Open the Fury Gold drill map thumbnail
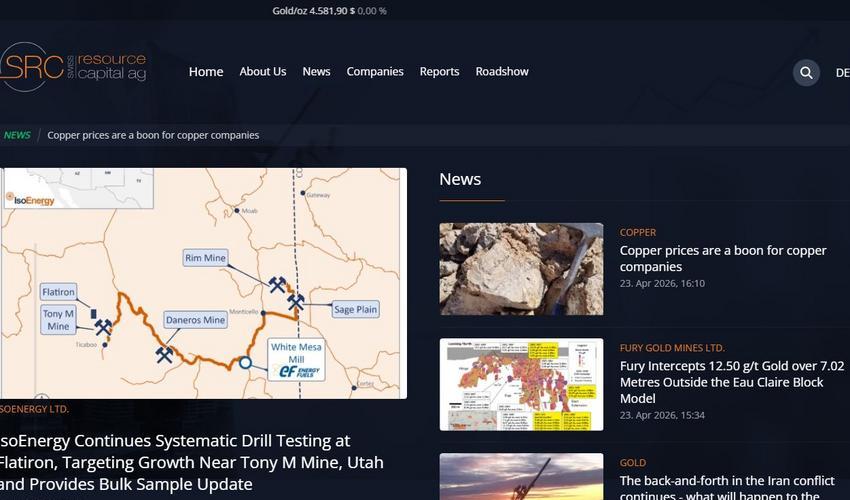The height and width of the screenshot is (500, 850). 521,384
